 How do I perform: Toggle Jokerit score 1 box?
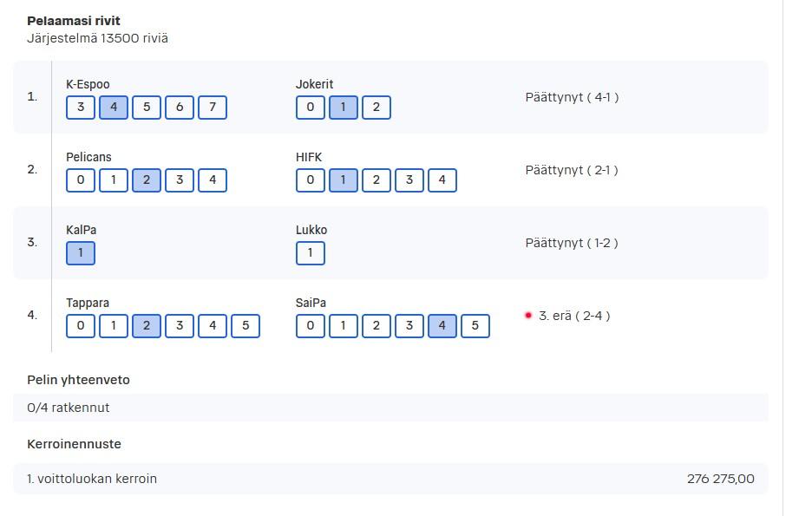tap(344, 108)
